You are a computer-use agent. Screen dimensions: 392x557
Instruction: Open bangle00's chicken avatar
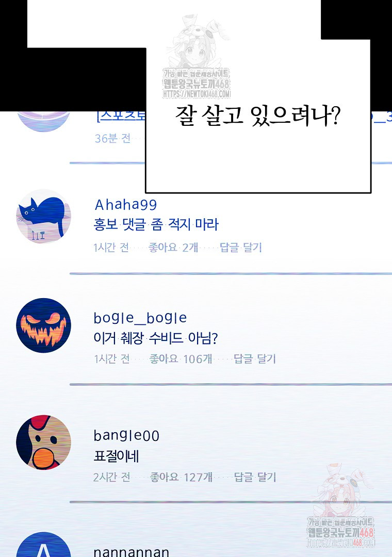pyautogui.click(x=43, y=443)
